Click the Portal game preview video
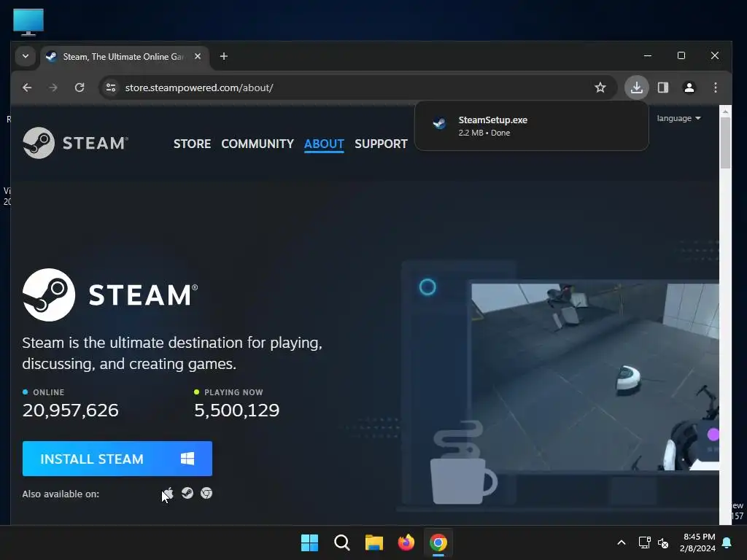747x560 pixels. coord(595,377)
